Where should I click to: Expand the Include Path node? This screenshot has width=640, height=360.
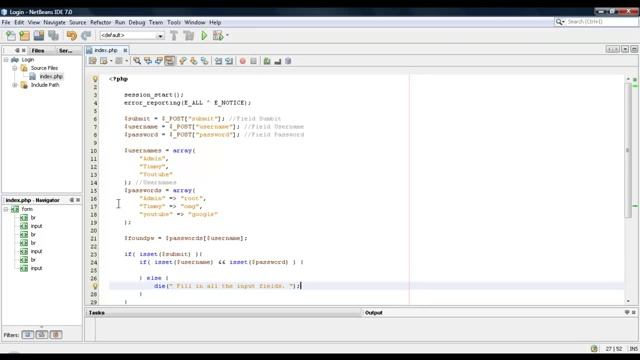[x=14, y=85]
